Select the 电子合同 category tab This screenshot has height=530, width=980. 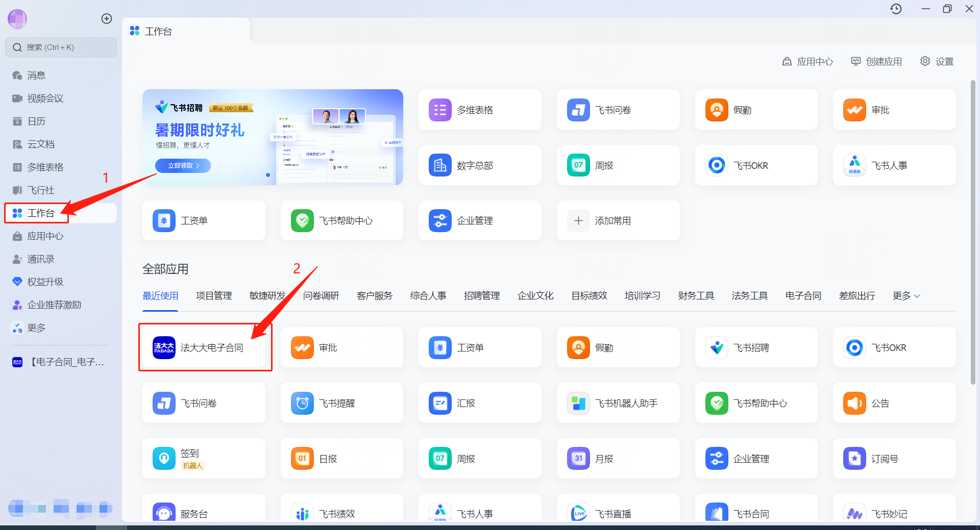(x=803, y=296)
